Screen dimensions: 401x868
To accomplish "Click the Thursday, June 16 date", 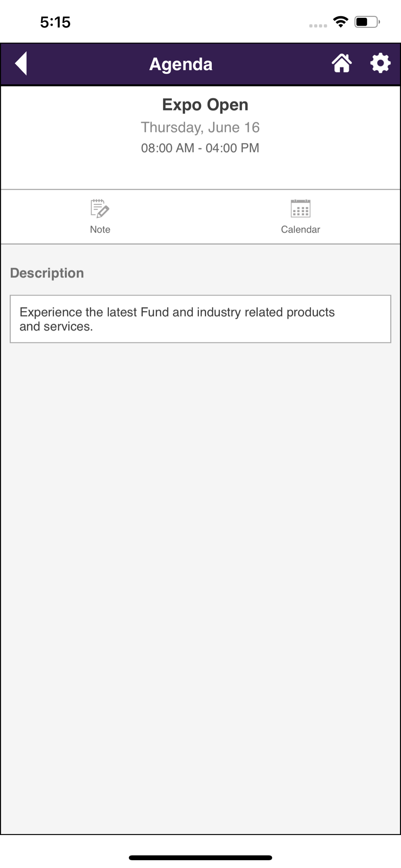I will tap(200, 127).
